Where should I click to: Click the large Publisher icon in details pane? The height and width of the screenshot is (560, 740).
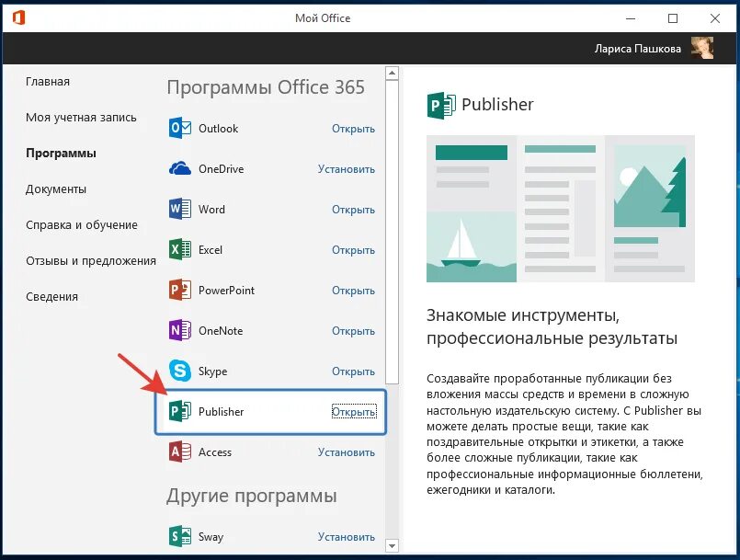click(x=441, y=106)
